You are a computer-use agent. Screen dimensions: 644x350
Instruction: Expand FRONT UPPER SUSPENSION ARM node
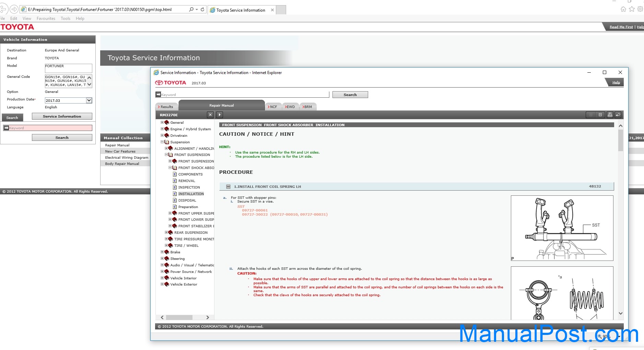pyautogui.click(x=170, y=213)
